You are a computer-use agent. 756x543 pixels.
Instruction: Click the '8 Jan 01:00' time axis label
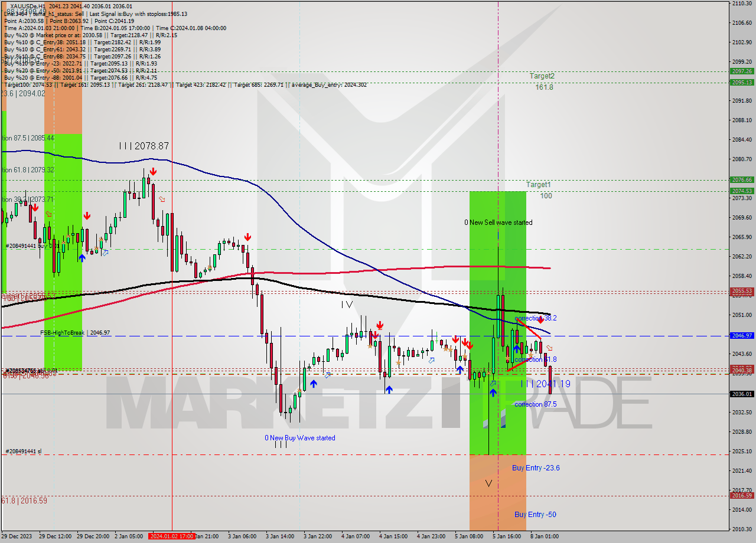pos(545,537)
